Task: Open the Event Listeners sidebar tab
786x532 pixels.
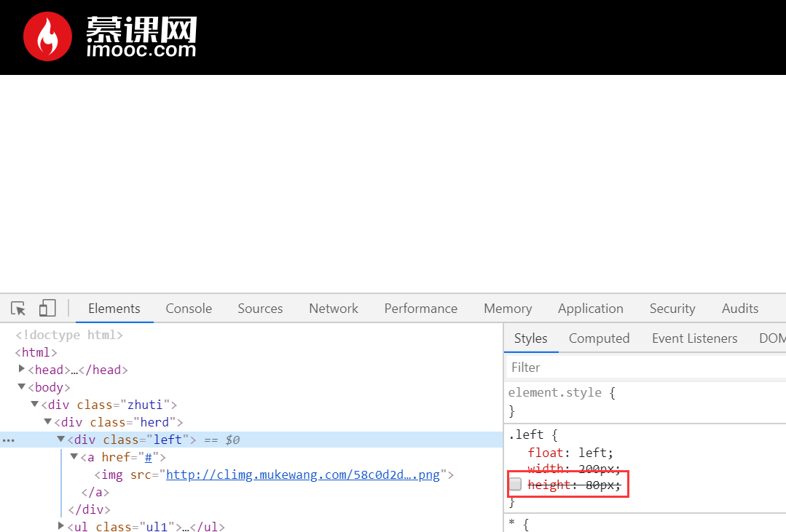Action: 695,338
